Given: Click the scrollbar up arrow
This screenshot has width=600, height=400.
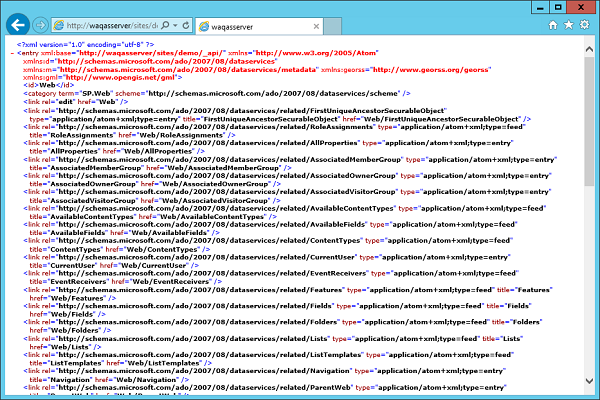Looking at the screenshot, I should [x=589, y=49].
